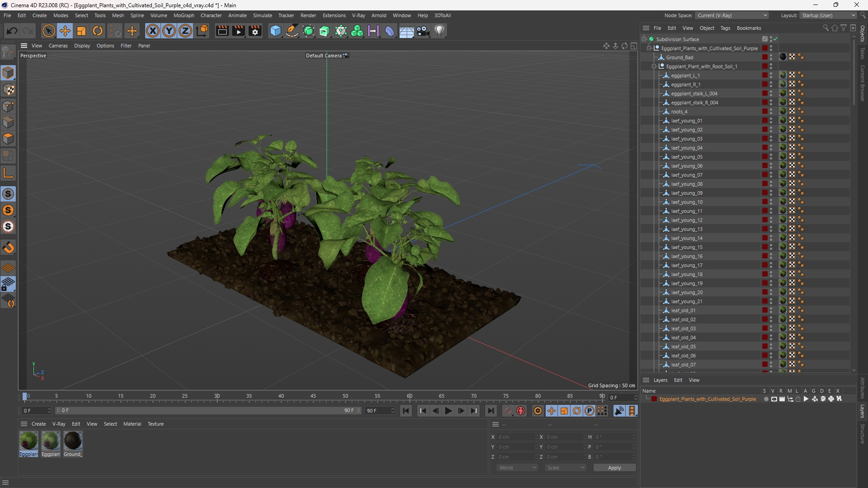Select the Move tool in the top toolbar
This screenshot has width=868, height=488.
(65, 31)
